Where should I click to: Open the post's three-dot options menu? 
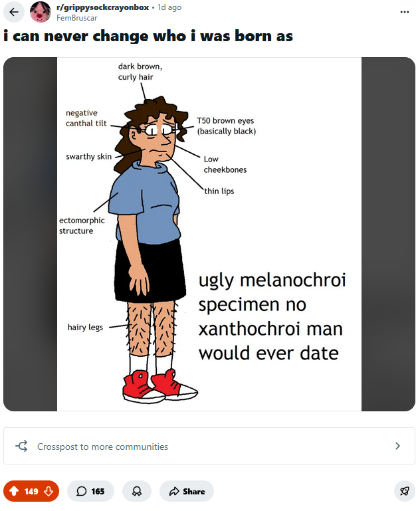pyautogui.click(x=405, y=12)
